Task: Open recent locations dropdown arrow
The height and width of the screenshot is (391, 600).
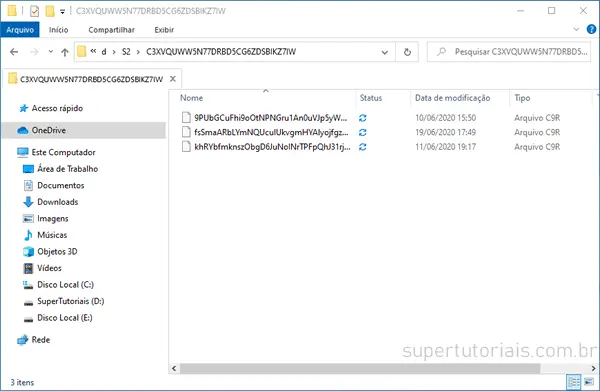Action: pyautogui.click(x=51, y=52)
